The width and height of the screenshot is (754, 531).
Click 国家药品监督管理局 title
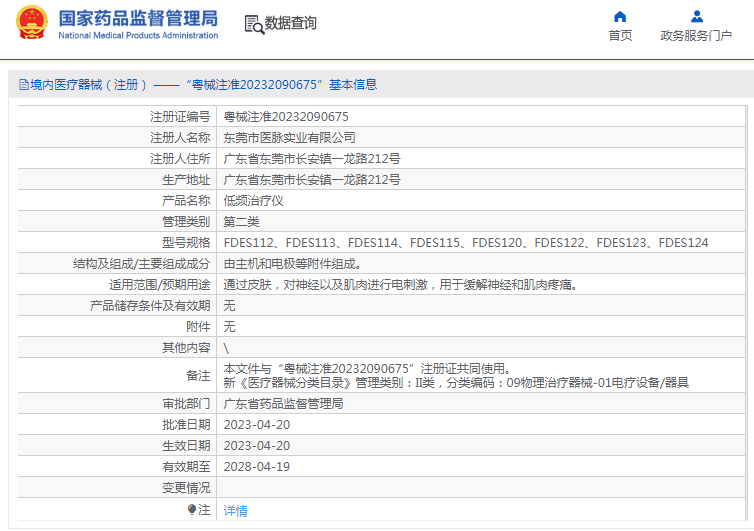[138, 18]
